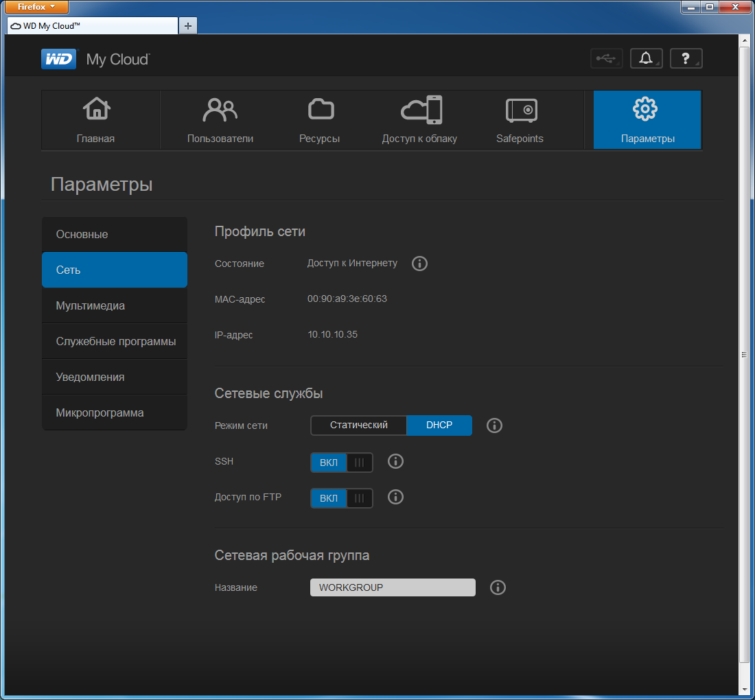Click the Профиль сети heading

pos(260,231)
